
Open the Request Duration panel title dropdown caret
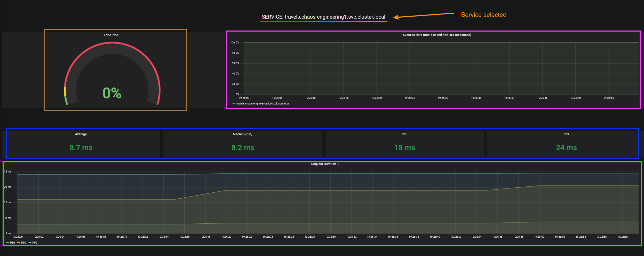point(338,164)
